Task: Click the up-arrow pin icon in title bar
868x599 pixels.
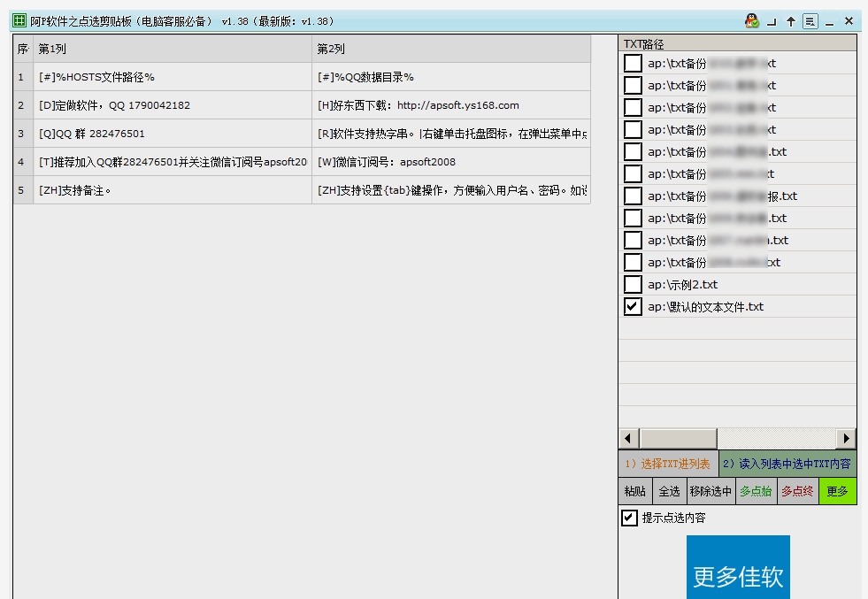Action: click(x=791, y=21)
